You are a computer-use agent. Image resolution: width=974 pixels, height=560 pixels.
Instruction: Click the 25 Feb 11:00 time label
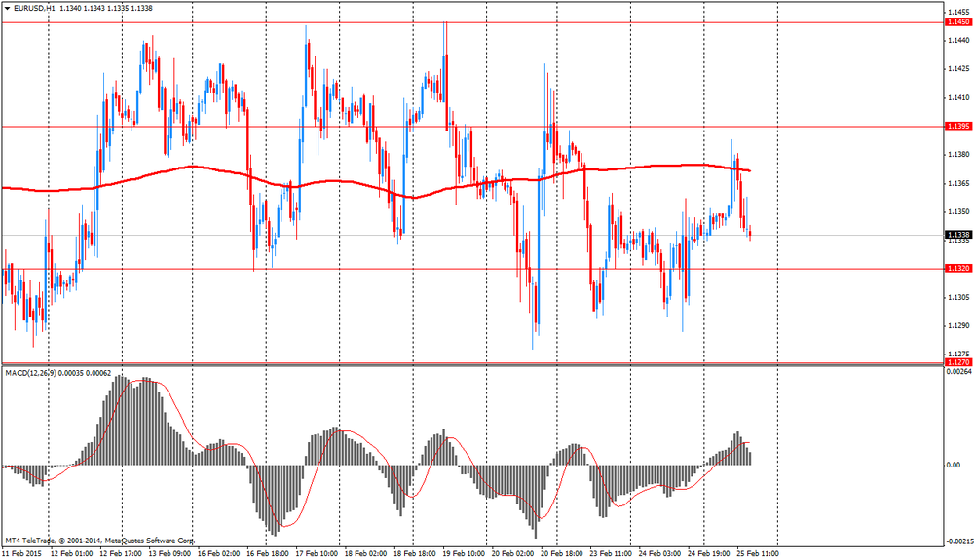[x=758, y=554]
